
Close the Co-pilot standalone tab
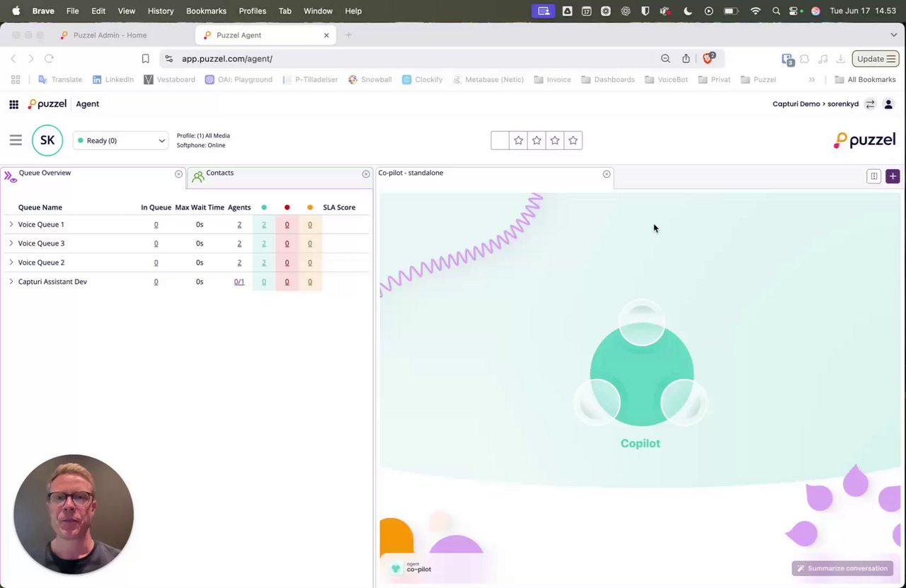point(607,174)
